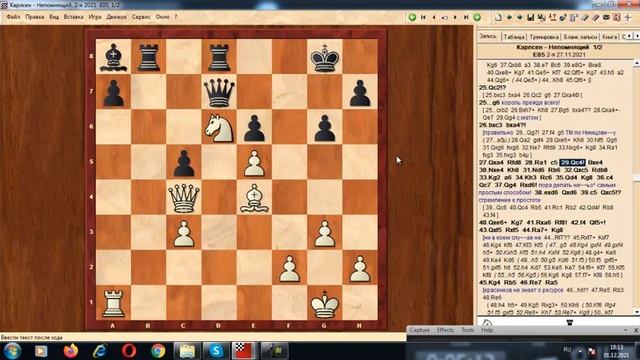Open the Windows Start menu

(x=12, y=351)
